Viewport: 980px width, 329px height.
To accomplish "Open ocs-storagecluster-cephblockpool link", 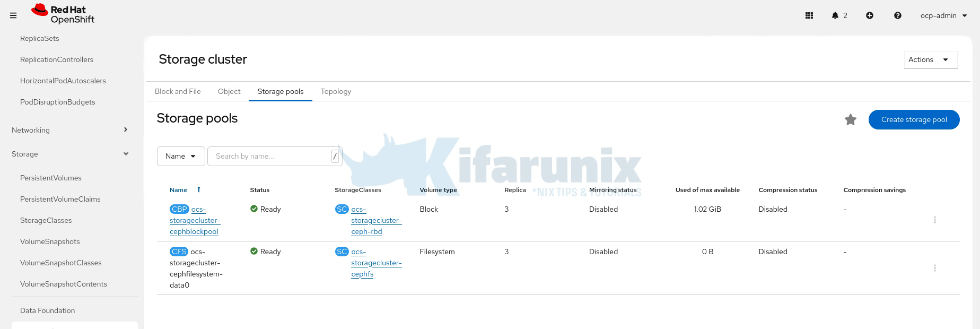I will [195, 220].
